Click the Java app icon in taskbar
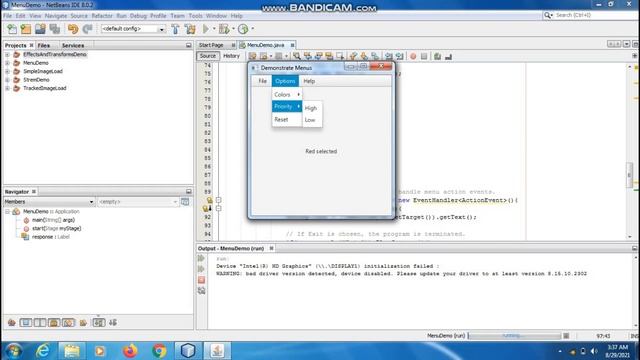Screen dimensions: 640x360 pos(217,351)
